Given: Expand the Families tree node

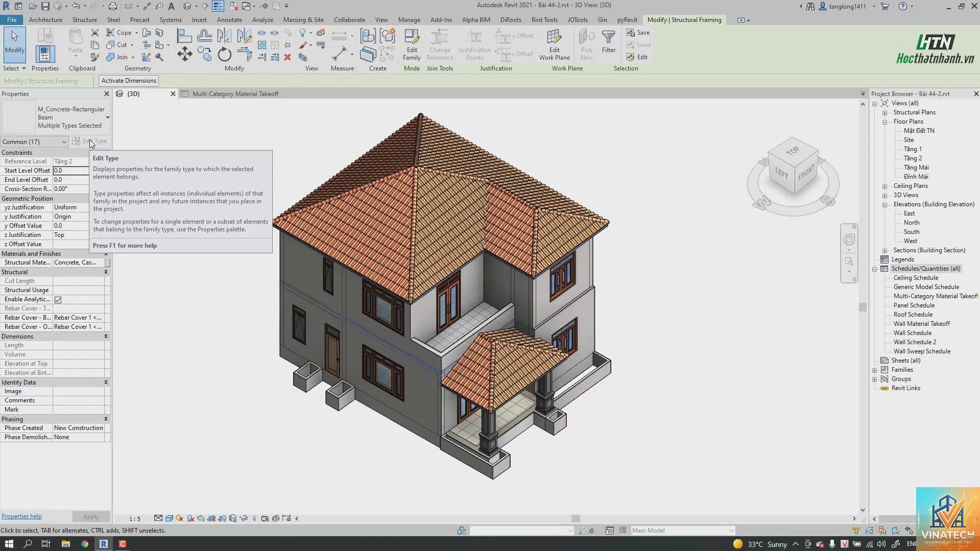Looking at the screenshot, I should tap(875, 370).
